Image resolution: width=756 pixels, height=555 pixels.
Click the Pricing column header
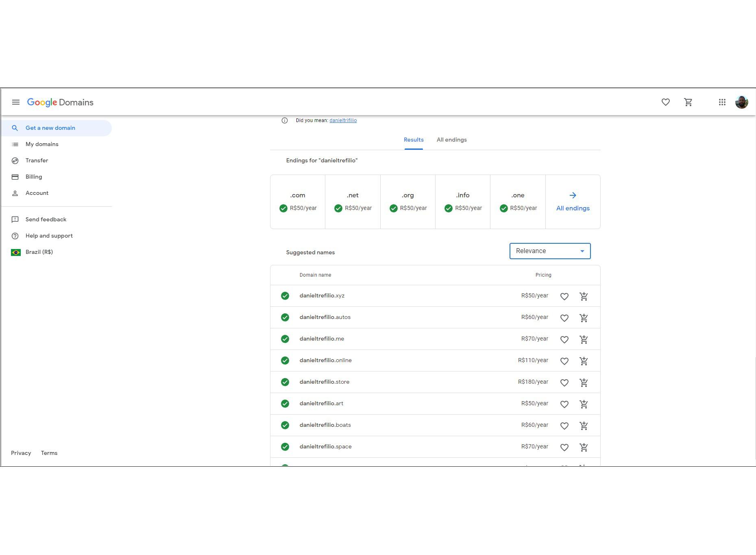tap(543, 275)
